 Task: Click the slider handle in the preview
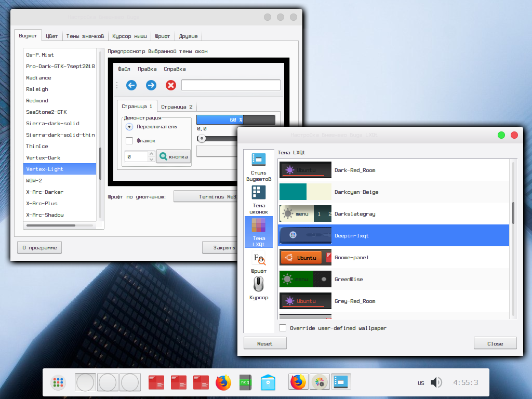(x=202, y=138)
